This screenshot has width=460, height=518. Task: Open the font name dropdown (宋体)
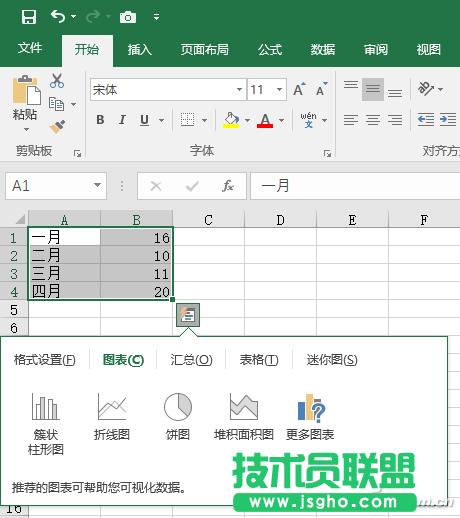[x=239, y=89]
